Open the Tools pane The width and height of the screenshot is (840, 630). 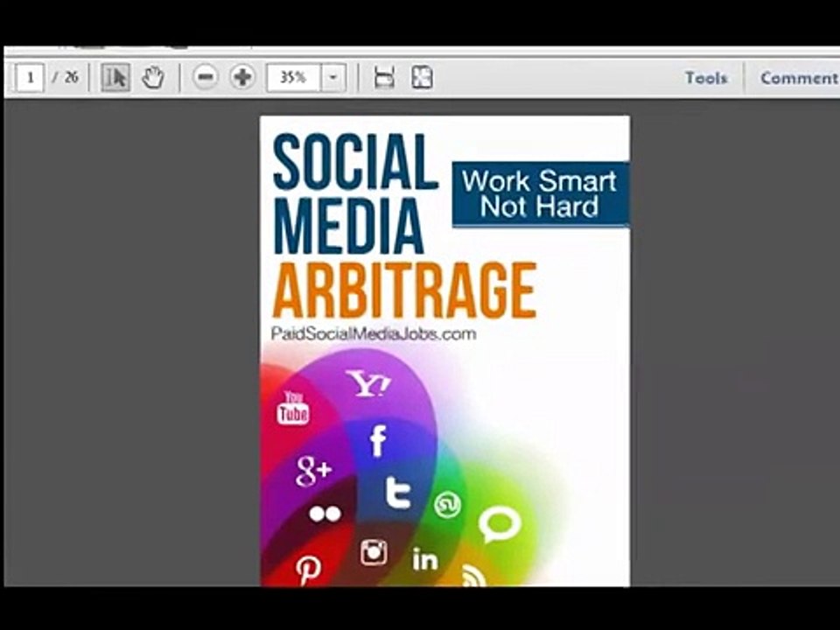(706, 78)
